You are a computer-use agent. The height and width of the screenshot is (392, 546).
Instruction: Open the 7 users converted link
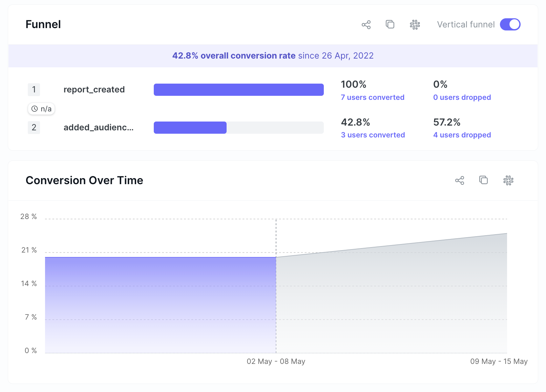pyautogui.click(x=372, y=97)
